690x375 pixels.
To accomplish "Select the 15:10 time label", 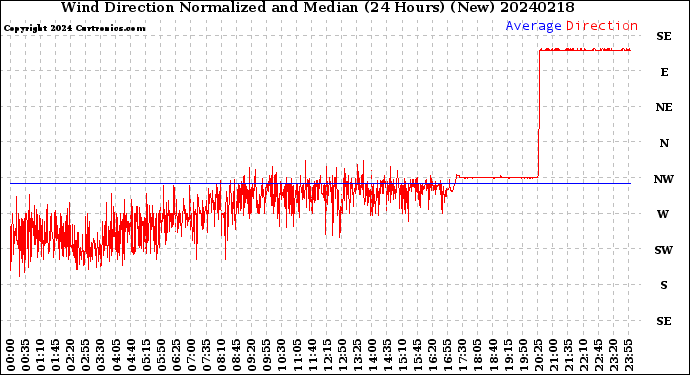I will pos(402,355).
